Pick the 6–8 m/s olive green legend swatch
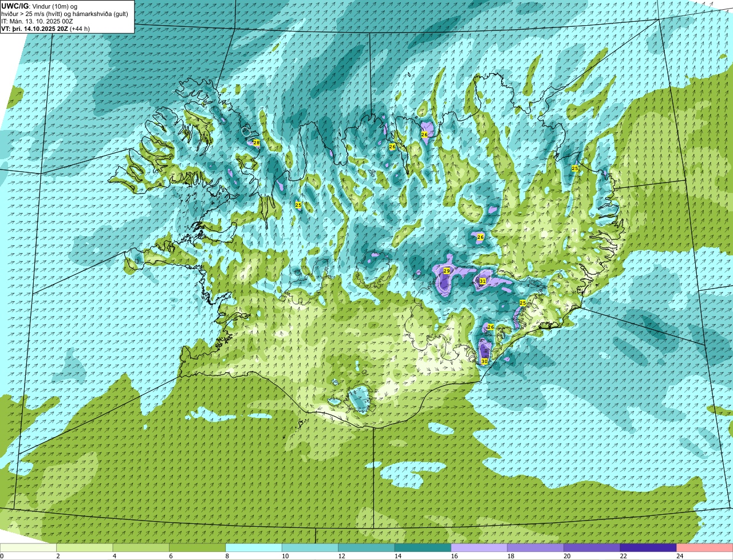This screenshot has height=560, width=733. (198, 547)
